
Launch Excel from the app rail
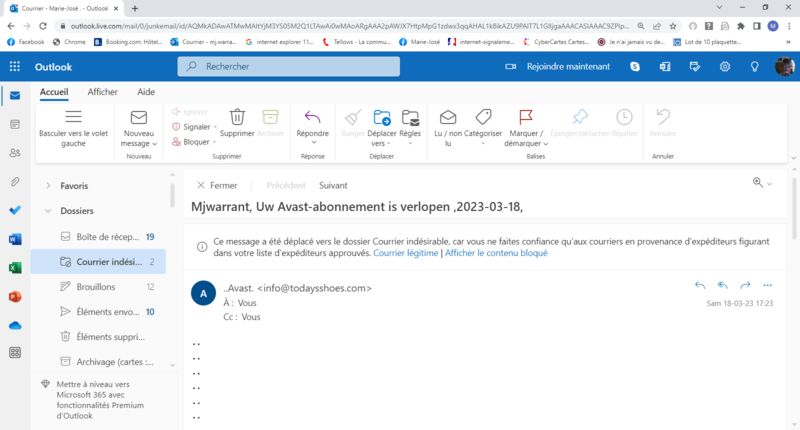click(x=15, y=267)
